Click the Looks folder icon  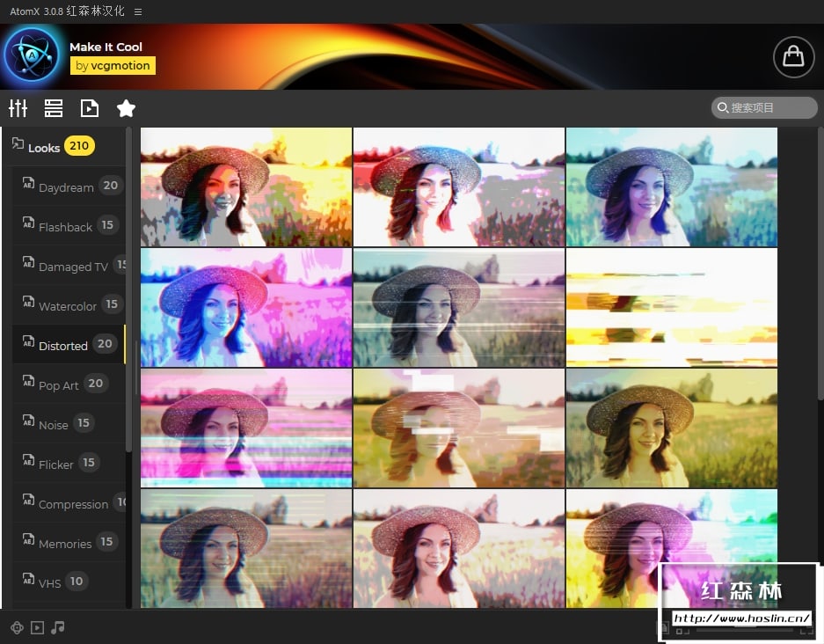pyautogui.click(x=18, y=143)
